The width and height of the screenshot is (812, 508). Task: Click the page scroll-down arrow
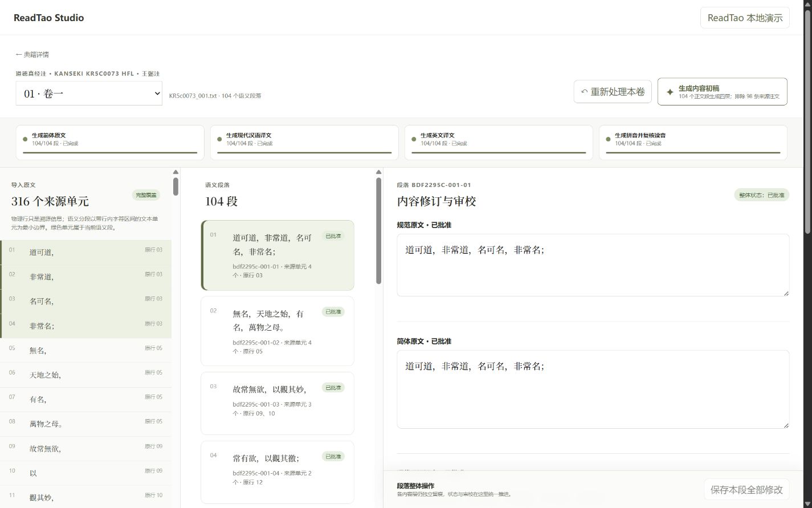click(x=807, y=503)
